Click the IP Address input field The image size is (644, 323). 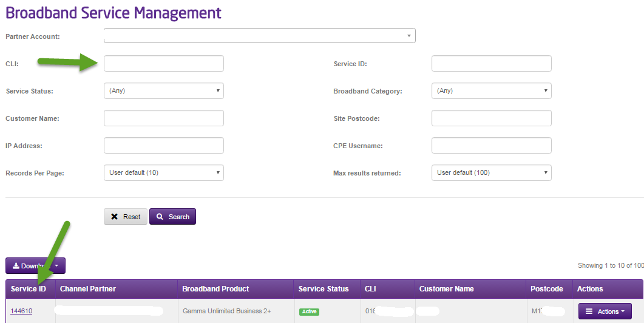point(164,146)
